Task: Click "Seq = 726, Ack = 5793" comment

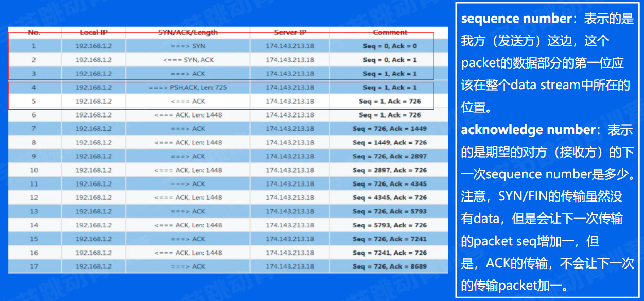Action: (390, 211)
